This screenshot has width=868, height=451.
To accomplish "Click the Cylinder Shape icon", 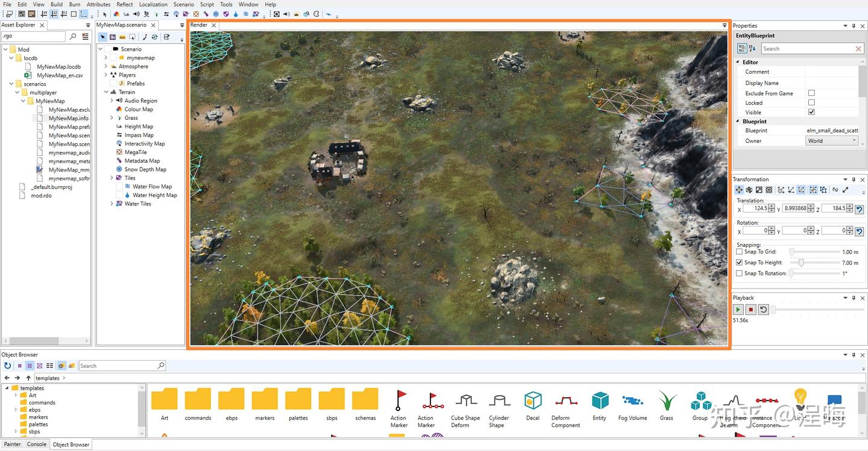I will (498, 401).
